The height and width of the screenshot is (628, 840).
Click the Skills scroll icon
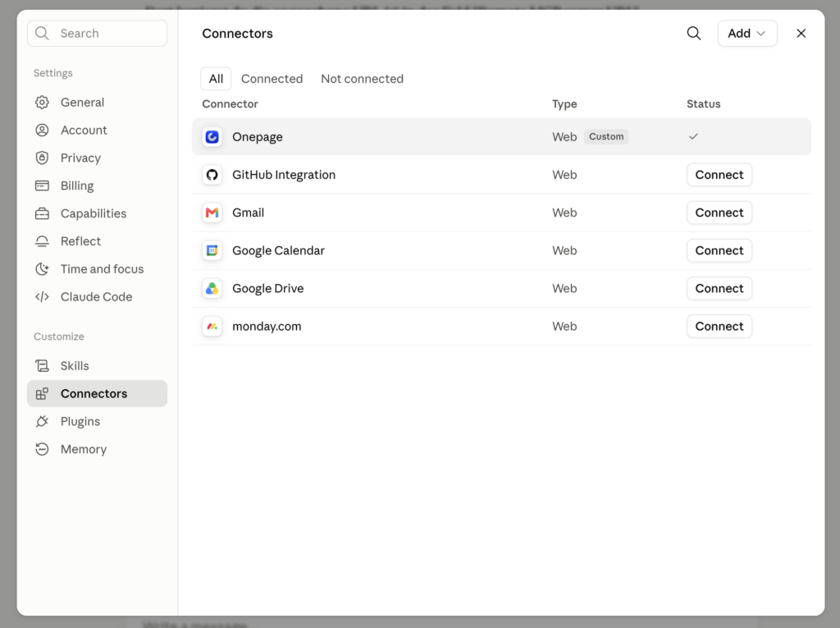pos(42,366)
